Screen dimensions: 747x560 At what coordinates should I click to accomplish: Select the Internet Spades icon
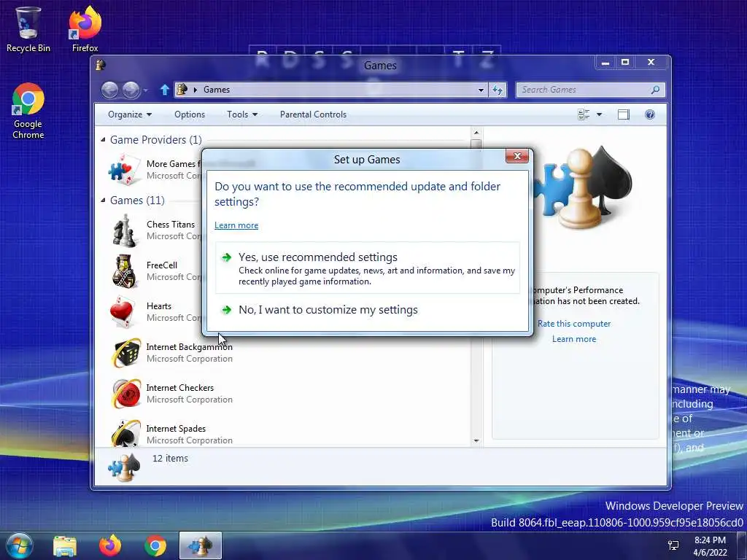point(125,432)
